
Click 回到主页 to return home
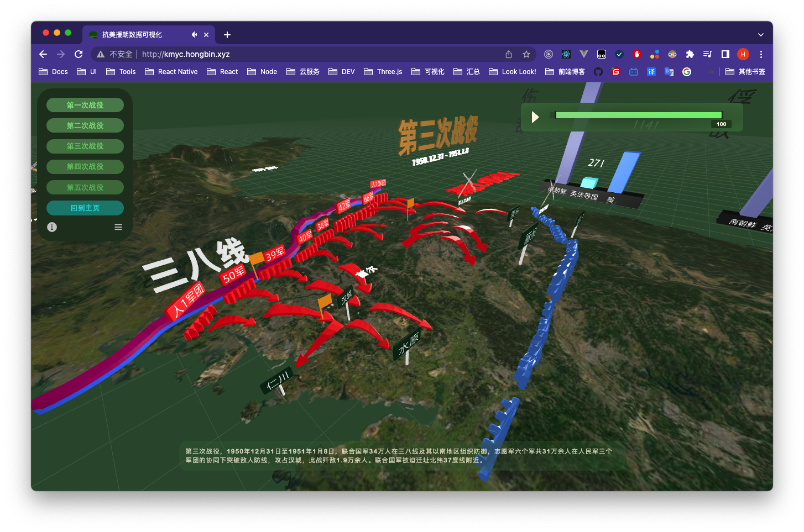tap(85, 208)
